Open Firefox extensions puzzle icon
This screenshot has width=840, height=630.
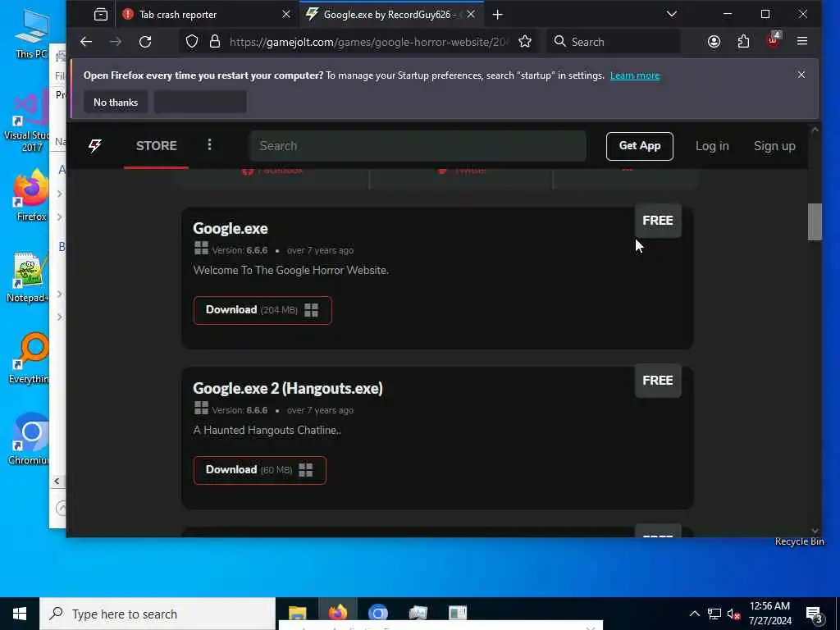[743, 42]
